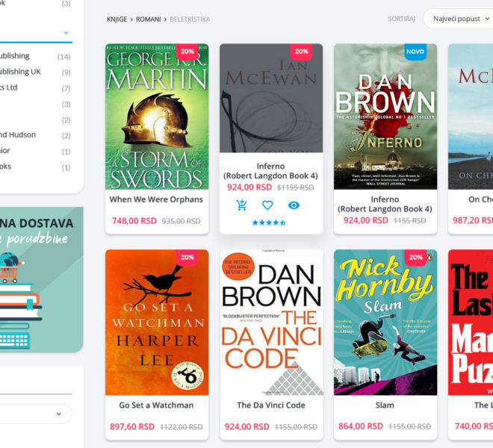Click the free delivery promo banner
The height and width of the screenshot is (448, 493).
pyautogui.click(x=42, y=279)
